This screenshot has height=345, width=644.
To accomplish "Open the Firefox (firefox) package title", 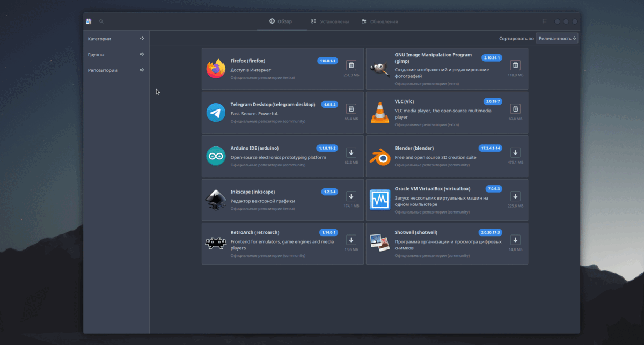I will pos(248,61).
